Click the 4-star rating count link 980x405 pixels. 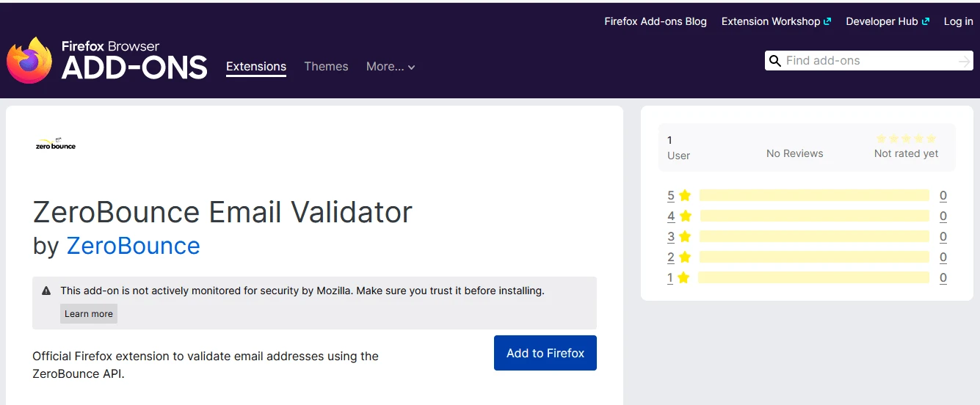943,216
